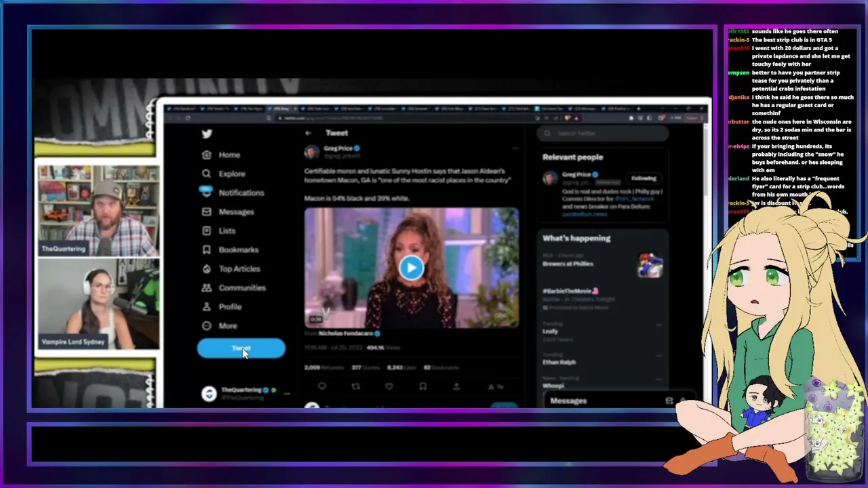Open More via its circle icon
The width and height of the screenshot is (868, 488).
click(206, 325)
